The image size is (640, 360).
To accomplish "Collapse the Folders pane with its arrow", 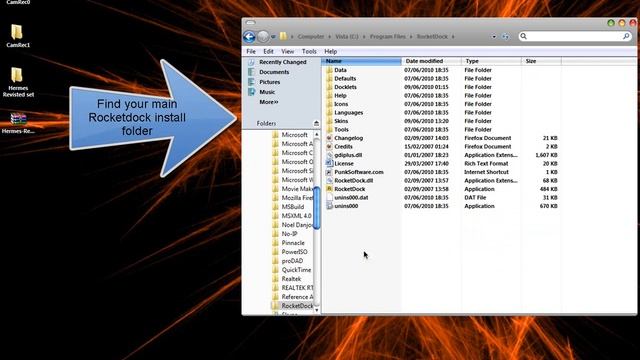I will point(316,123).
